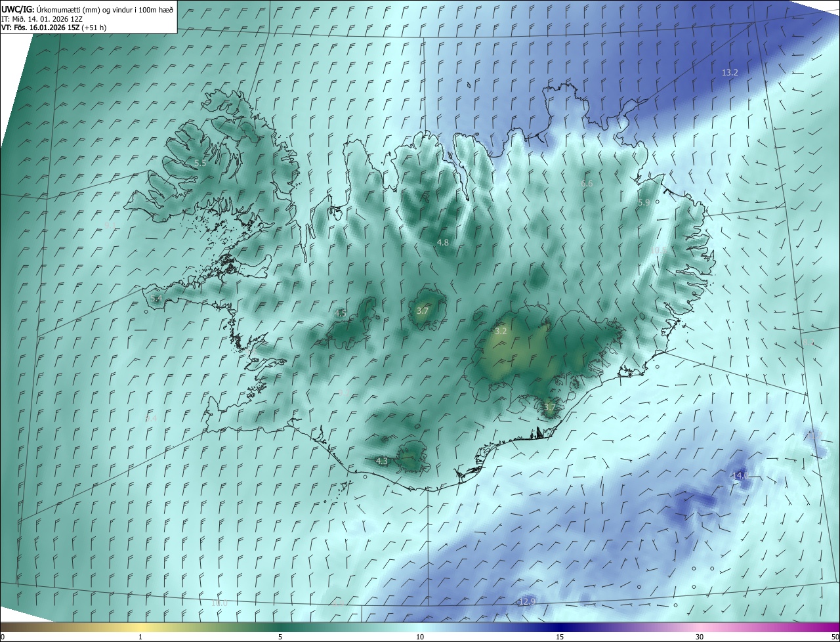Click the 4.3 value label on the map
This screenshot has width=840, height=642.
pos(381,461)
